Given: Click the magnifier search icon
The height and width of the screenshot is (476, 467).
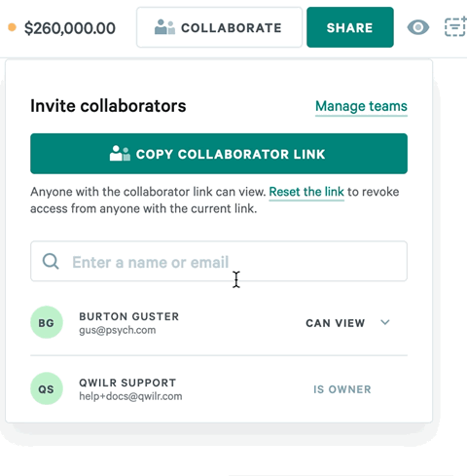Looking at the screenshot, I should (x=51, y=261).
